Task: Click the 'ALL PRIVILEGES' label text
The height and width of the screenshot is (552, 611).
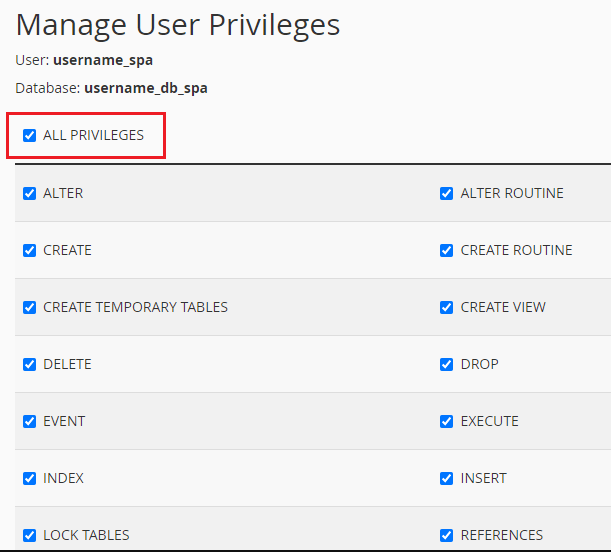Action: pos(93,136)
